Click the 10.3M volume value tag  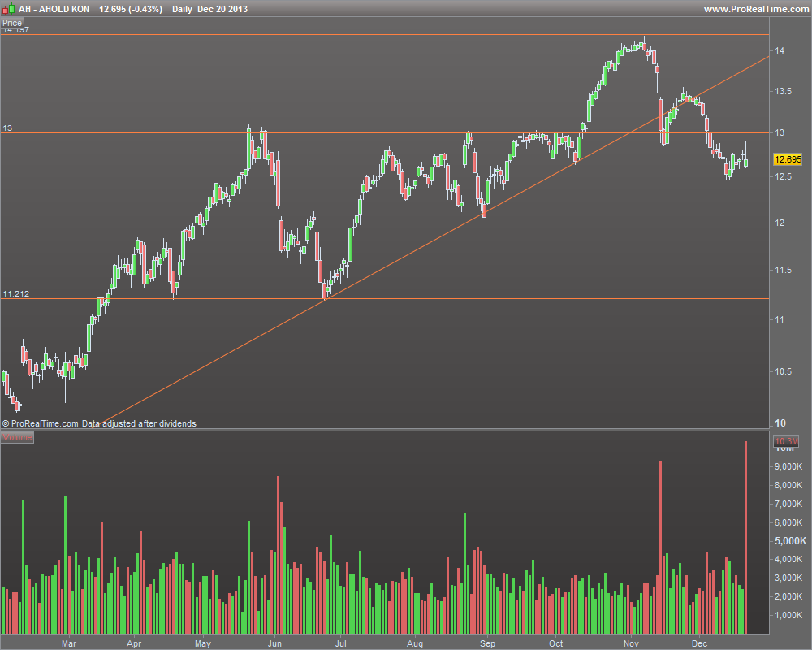[786, 441]
